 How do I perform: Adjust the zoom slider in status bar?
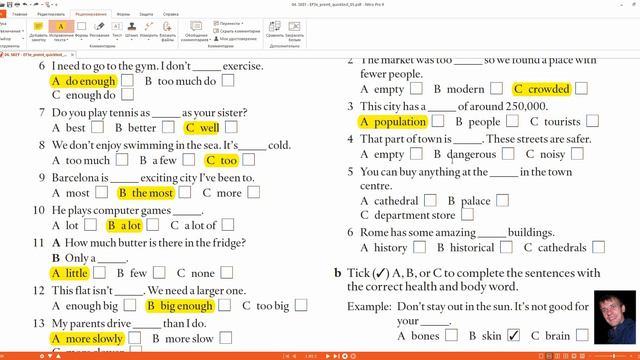tap(613, 356)
